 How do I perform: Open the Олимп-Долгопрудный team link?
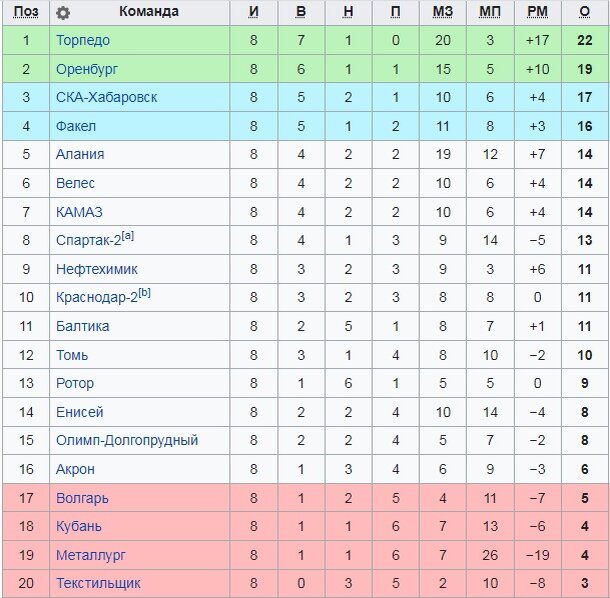[127, 440]
